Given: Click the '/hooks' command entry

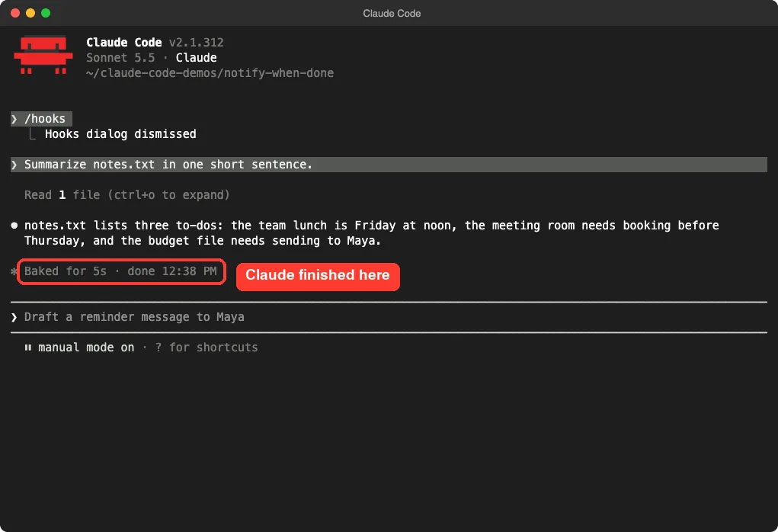Looking at the screenshot, I should point(42,119).
